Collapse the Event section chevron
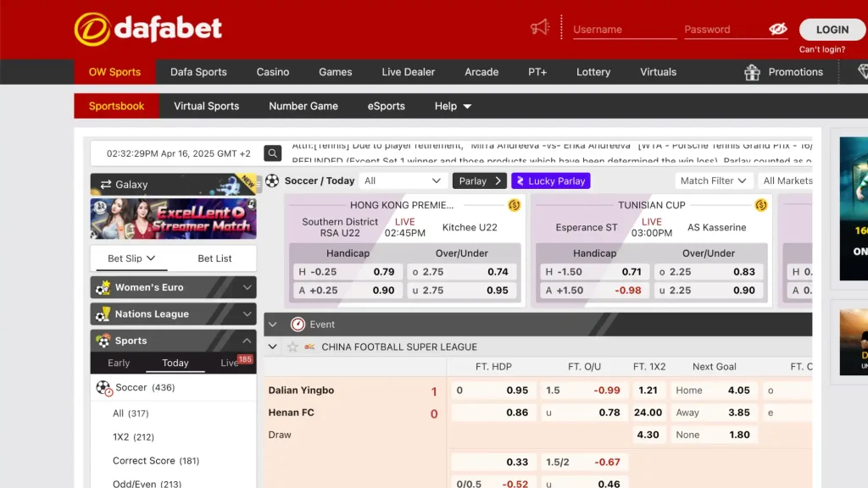 (x=272, y=324)
